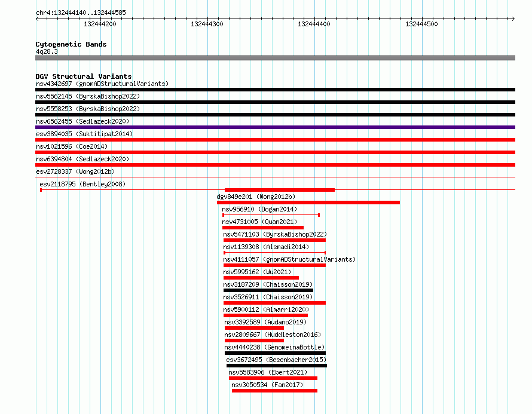Image resolution: width=532 pixels, height=414 pixels.
Task: Select nsv3050534 (Fan2017) label
Action: (x=267, y=385)
